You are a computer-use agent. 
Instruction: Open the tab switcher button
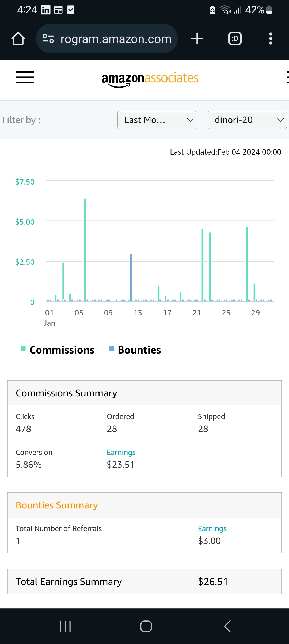[235, 39]
